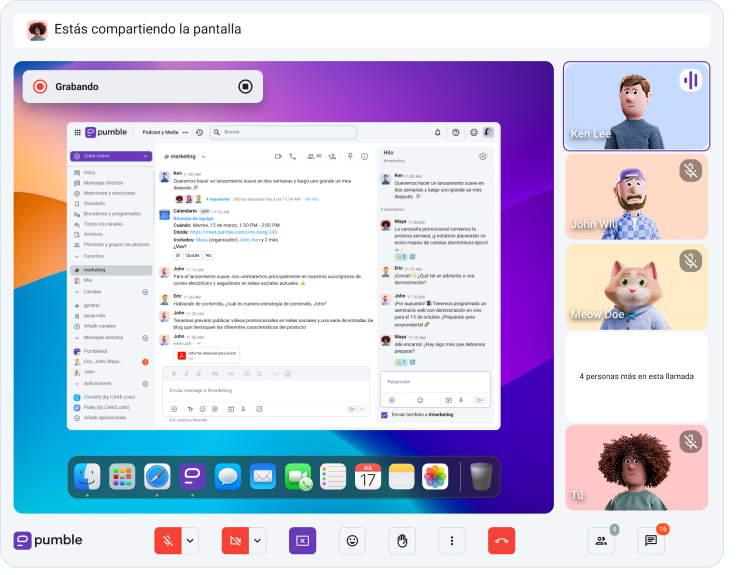Turn on your camera in the call bar
742x575 pixels.
235,540
